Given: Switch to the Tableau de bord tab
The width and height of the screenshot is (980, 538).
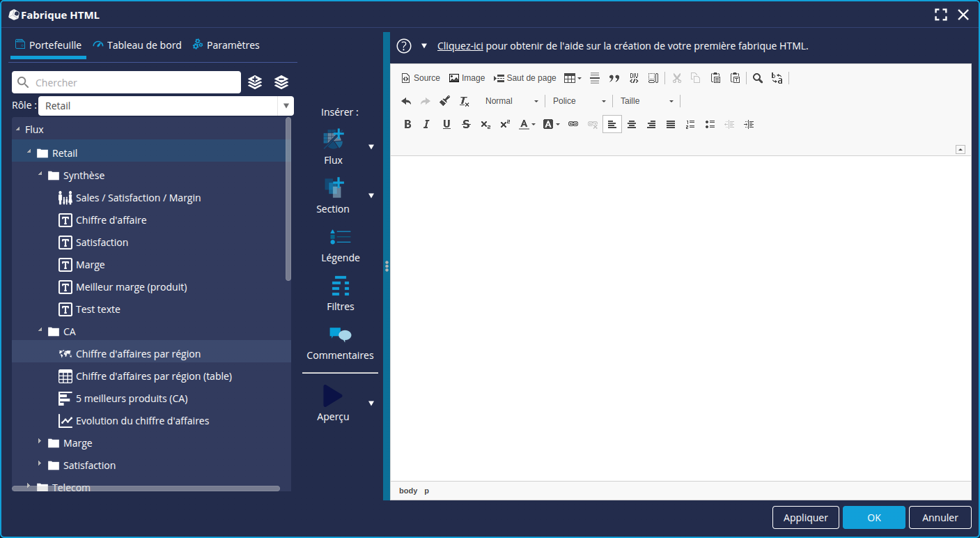Looking at the screenshot, I should coord(137,45).
